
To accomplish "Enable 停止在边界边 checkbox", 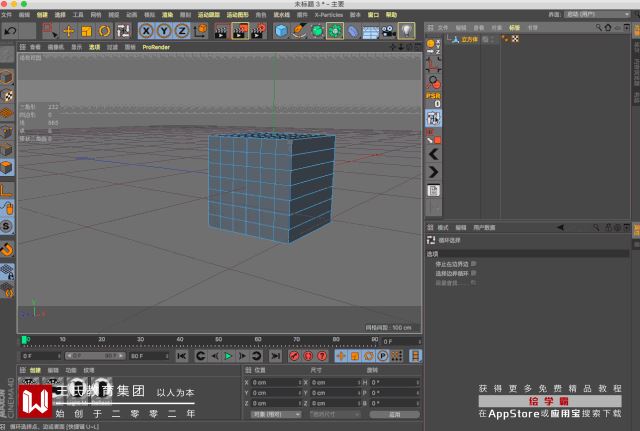I will pyautogui.click(x=473, y=263).
